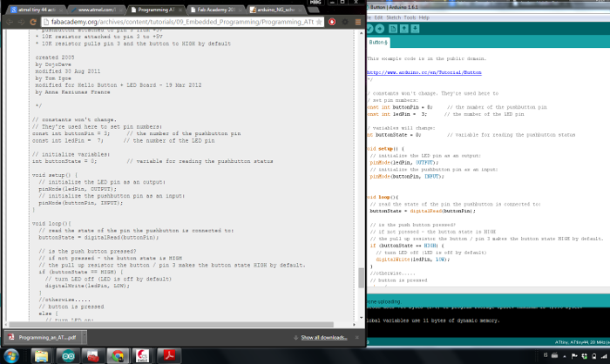
Task: Click 'const int ledPin = 3;' in Arduino editor
Action: tap(396, 114)
